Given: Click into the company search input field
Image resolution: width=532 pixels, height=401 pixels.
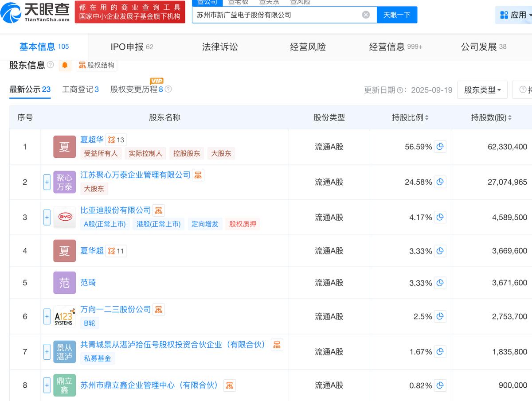Looking at the screenshot, I should pos(277,15).
